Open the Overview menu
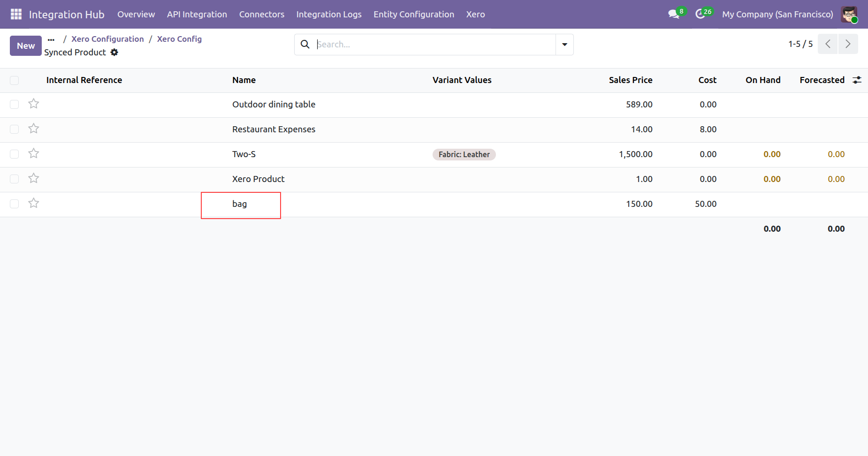The width and height of the screenshot is (868, 456). click(136, 14)
